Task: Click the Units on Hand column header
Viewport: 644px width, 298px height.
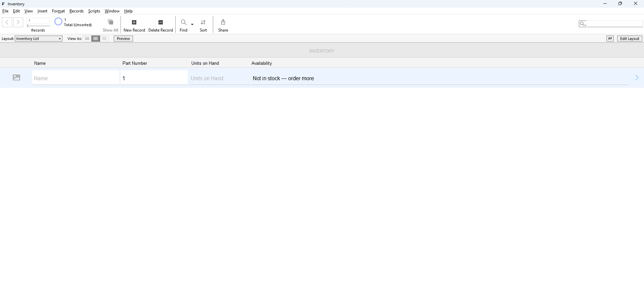Action: coord(205,63)
